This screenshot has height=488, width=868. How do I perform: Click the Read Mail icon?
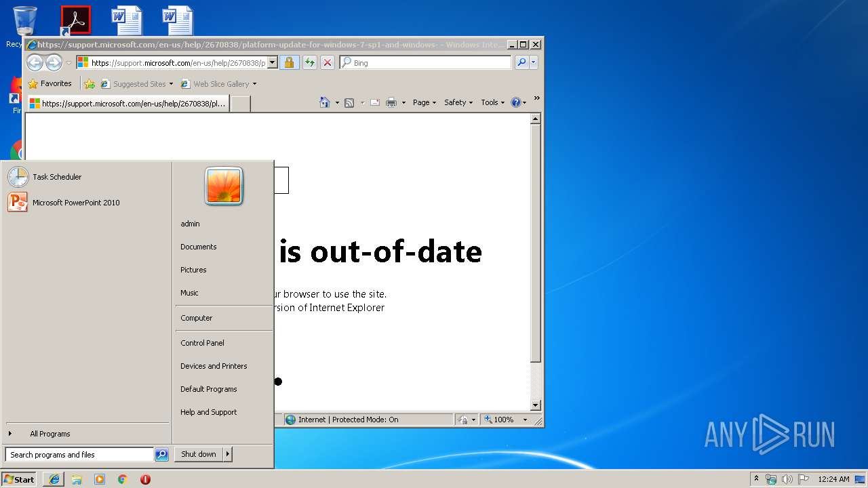point(374,102)
